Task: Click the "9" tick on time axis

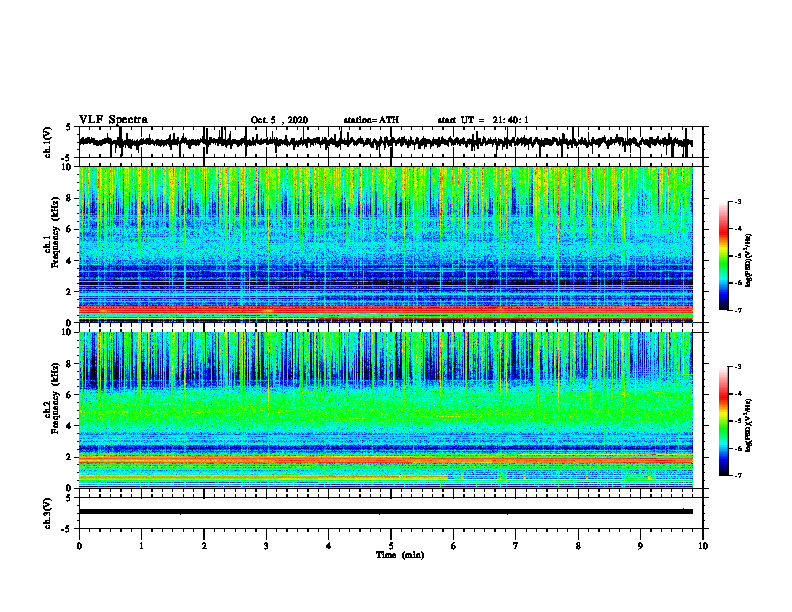Action: point(640,546)
